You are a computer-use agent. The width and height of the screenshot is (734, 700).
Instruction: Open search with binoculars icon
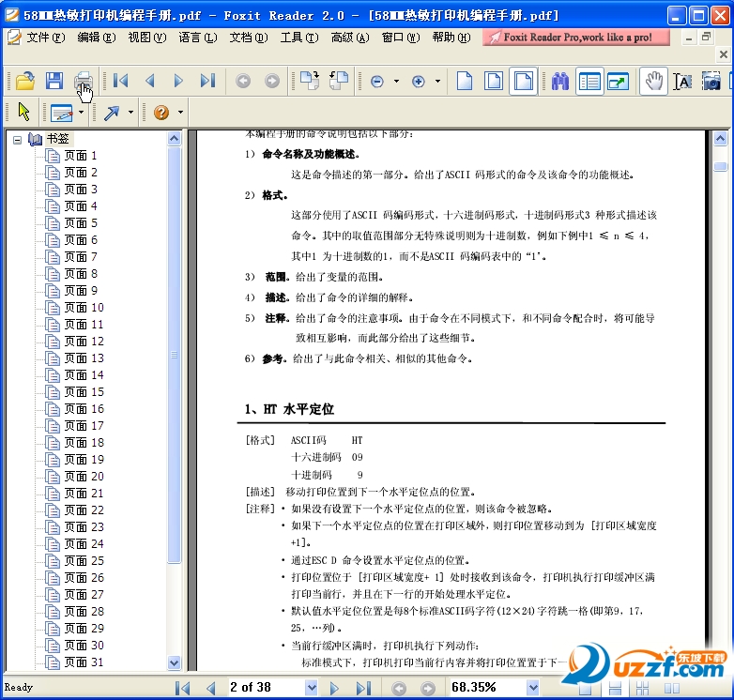tap(559, 81)
